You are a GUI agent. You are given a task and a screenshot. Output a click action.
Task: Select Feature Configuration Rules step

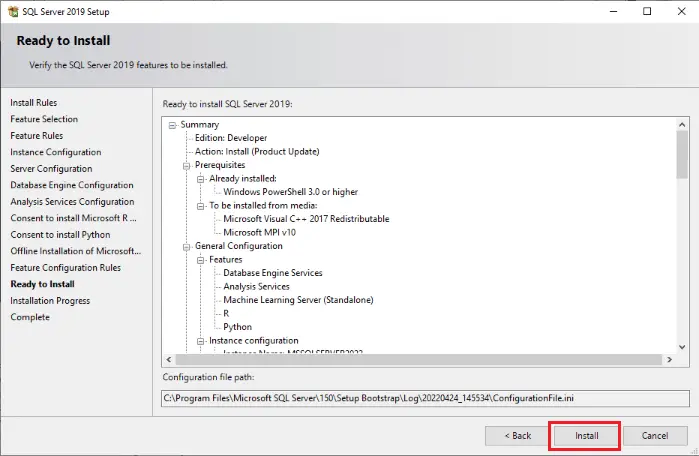pyautogui.click(x=66, y=267)
